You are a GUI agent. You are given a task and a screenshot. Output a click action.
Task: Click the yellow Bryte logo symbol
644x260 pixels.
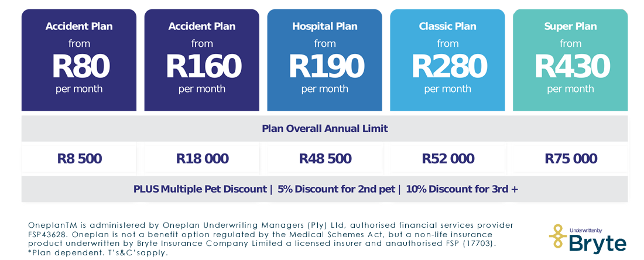click(x=559, y=237)
